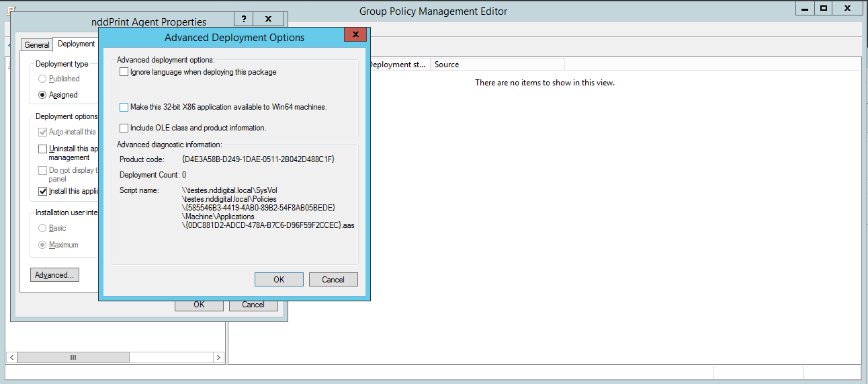Image resolution: width=868 pixels, height=384 pixels.
Task: Enable Ignore language when deploying checkbox
Action: [124, 72]
